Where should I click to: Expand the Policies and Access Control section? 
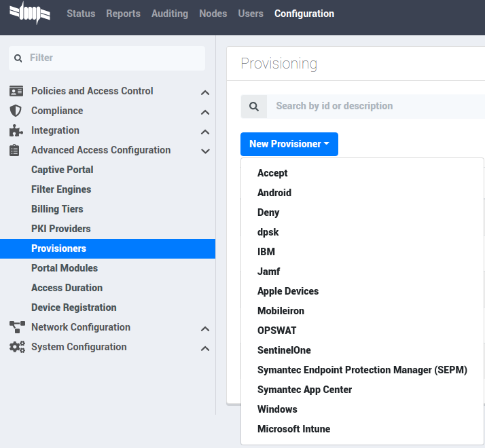coord(205,92)
